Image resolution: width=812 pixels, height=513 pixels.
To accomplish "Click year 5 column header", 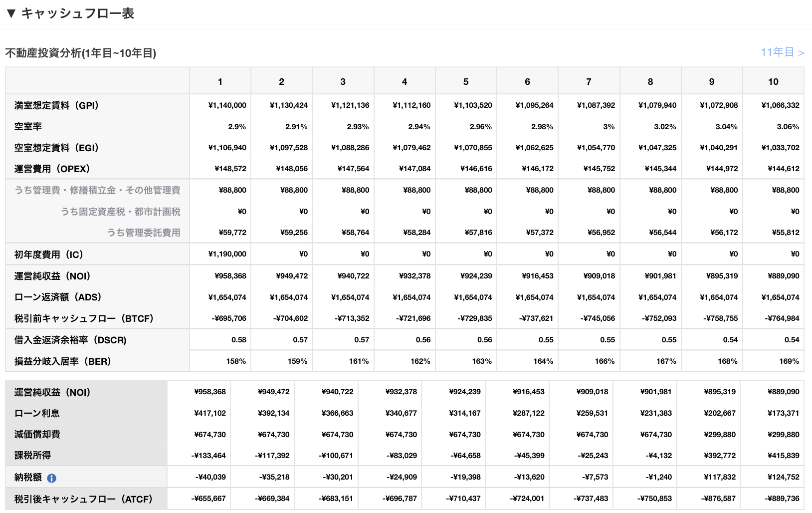I will 466,81.
